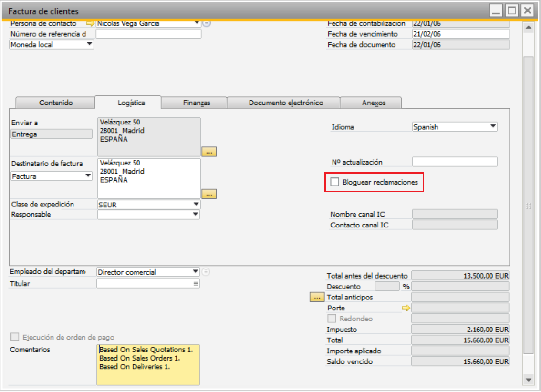Viewport: 541px width, 392px height.
Task: Enable the Bloquear reclamaciones checkbox
Action: [335, 182]
